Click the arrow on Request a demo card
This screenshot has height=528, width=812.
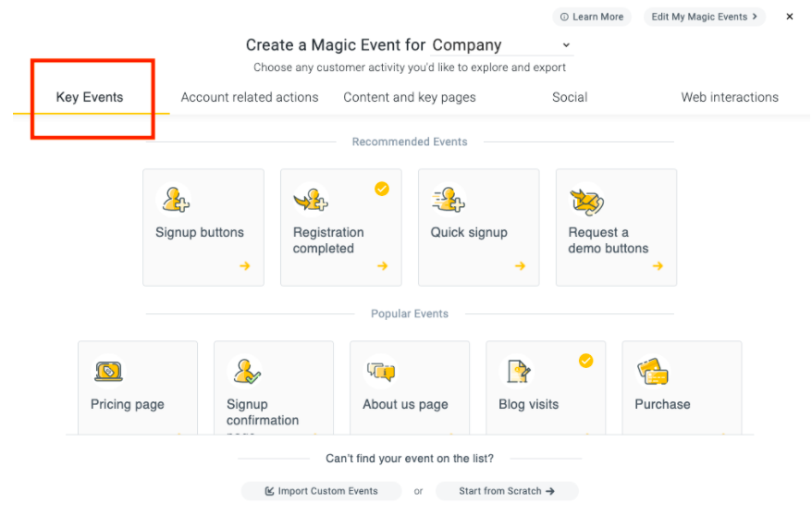(658, 266)
